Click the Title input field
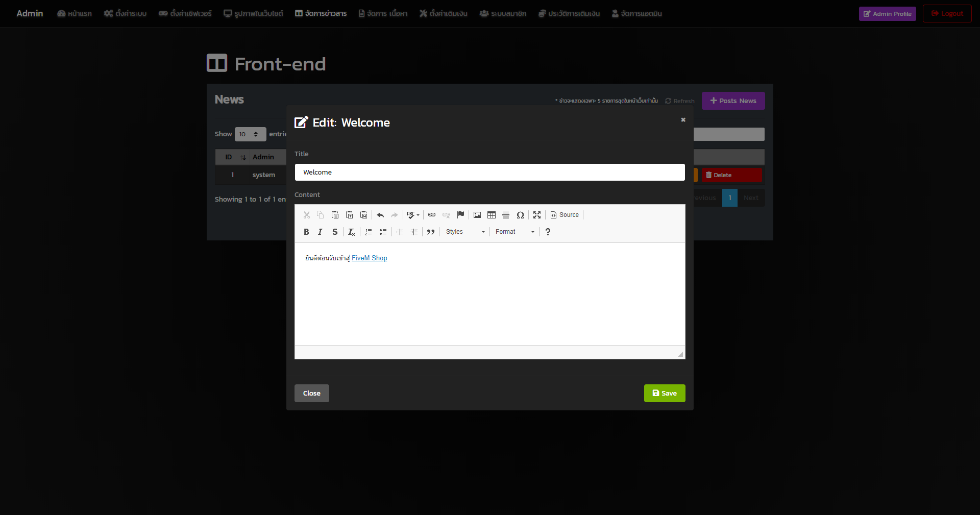 tap(490, 172)
